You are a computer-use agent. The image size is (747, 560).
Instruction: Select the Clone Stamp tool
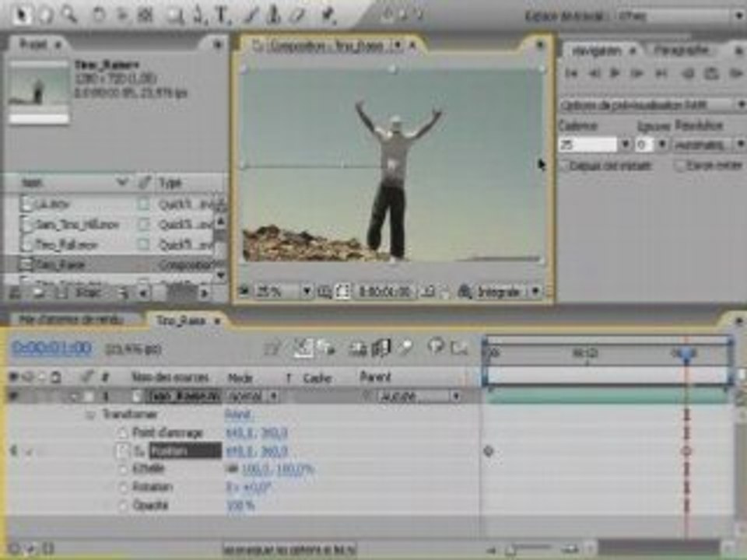coord(273,16)
